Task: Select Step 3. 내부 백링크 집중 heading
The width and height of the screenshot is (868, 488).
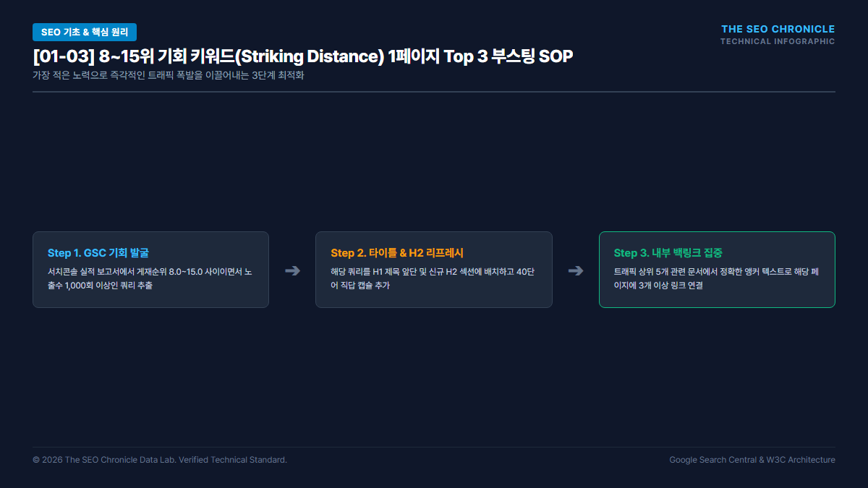Action: 668,253
